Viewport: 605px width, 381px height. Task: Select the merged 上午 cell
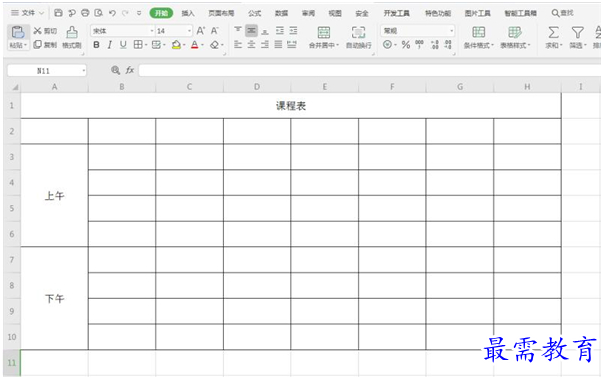click(x=54, y=196)
